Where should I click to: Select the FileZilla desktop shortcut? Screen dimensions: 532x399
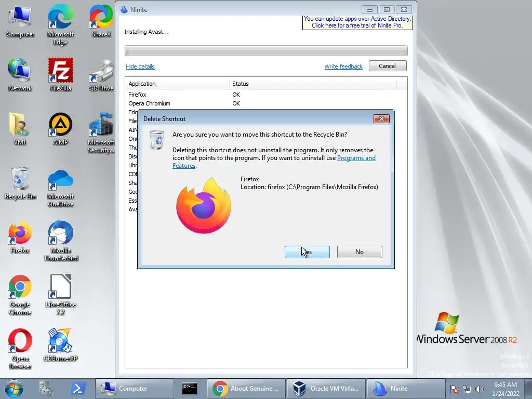(60, 75)
